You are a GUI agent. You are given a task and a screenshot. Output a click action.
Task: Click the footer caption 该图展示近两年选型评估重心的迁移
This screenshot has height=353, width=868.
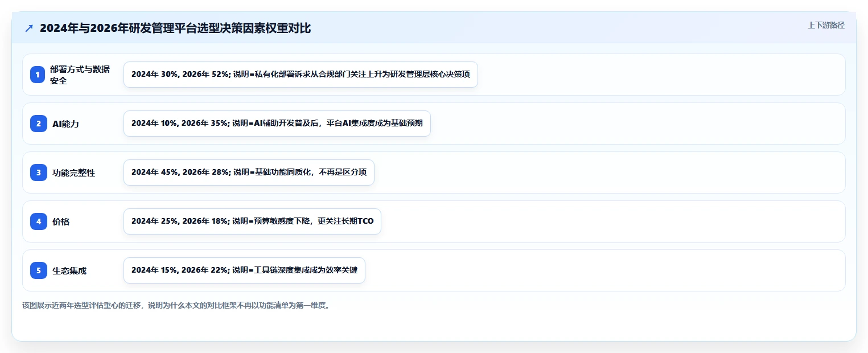[176, 305]
